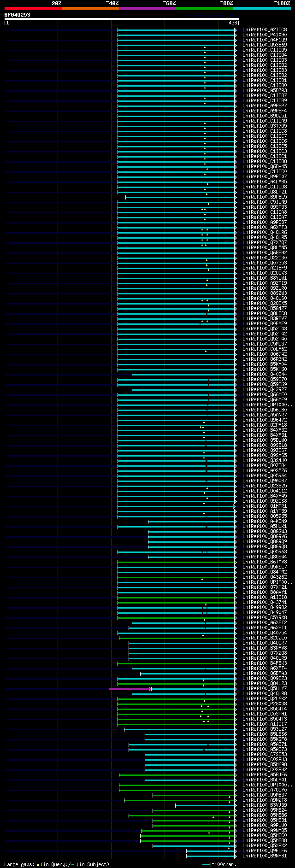Select label UniRef100_Q42927
Viewport: 295px width, 868px height.
[x=265, y=389]
